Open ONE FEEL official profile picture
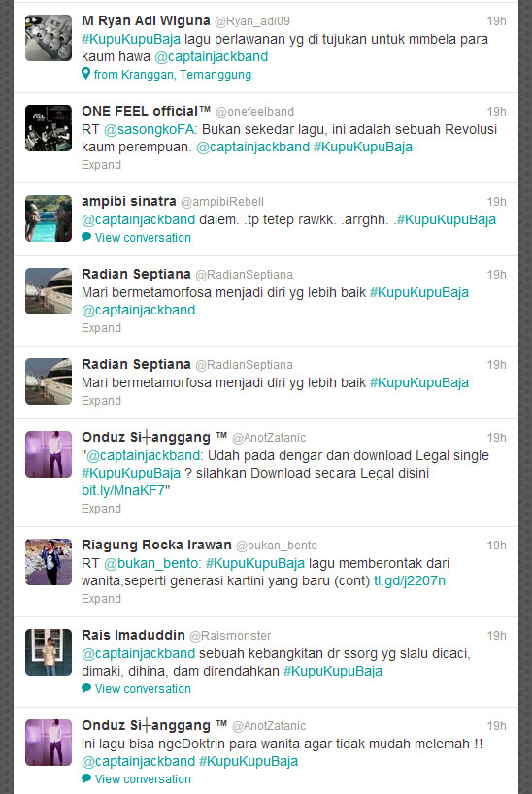Viewport: 532px width, 794px height. click(x=49, y=128)
